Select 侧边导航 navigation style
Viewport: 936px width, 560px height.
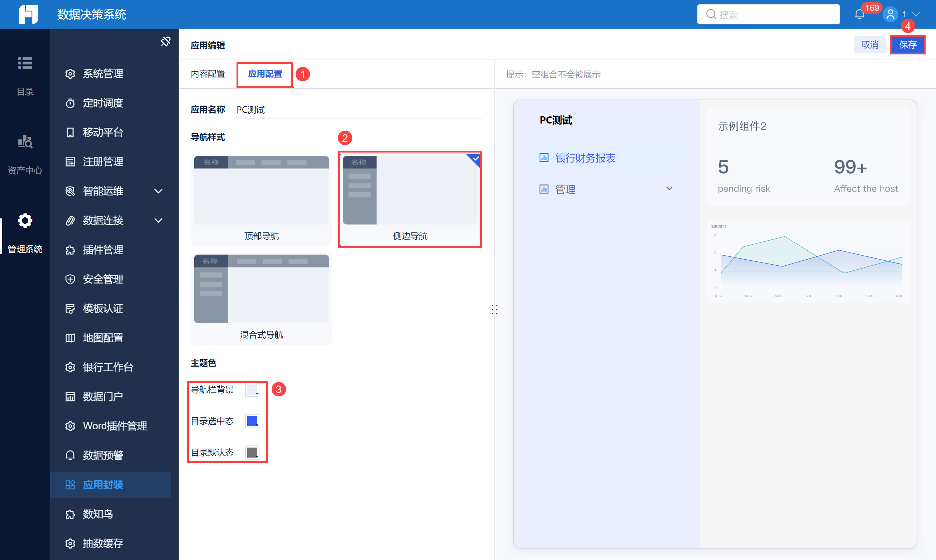coord(410,200)
